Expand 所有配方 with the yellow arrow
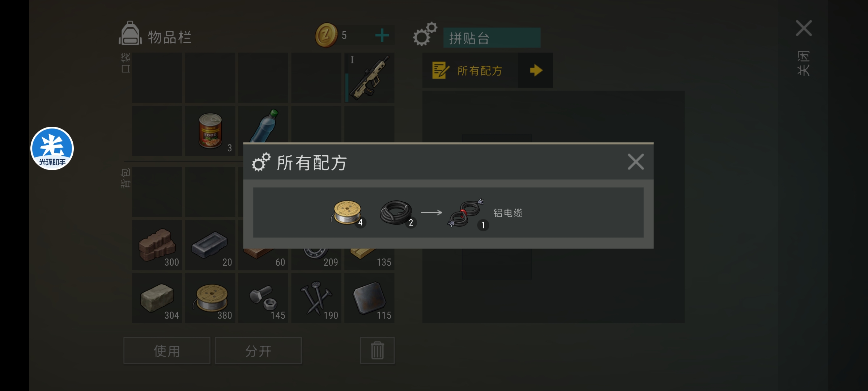Image resolution: width=868 pixels, height=391 pixels. (536, 70)
